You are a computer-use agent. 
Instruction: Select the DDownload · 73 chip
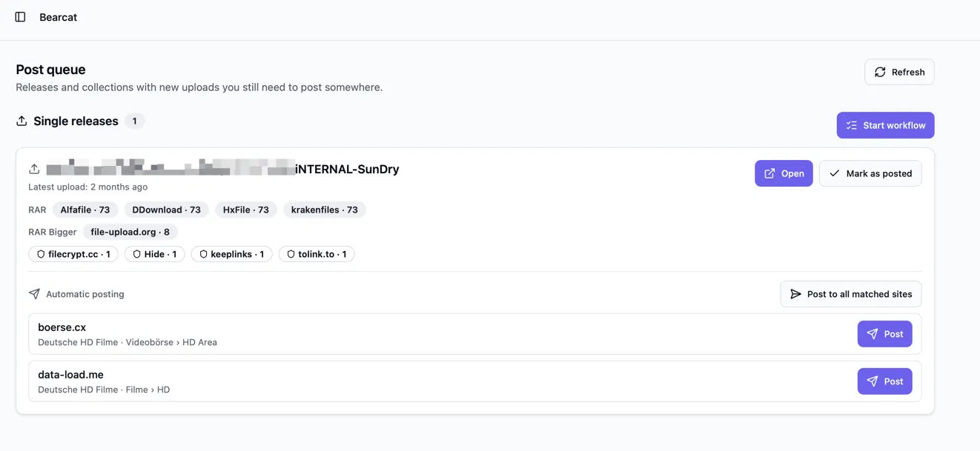click(166, 210)
